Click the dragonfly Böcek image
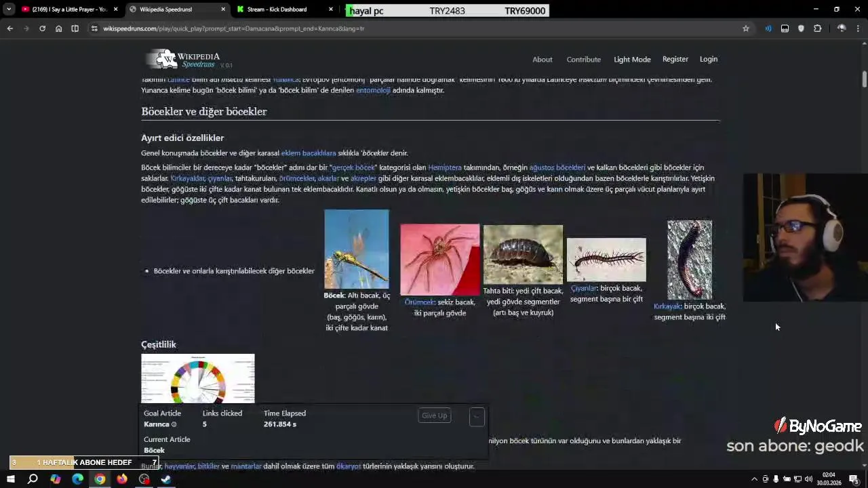Viewport: 868px width, 488px height. (x=357, y=249)
